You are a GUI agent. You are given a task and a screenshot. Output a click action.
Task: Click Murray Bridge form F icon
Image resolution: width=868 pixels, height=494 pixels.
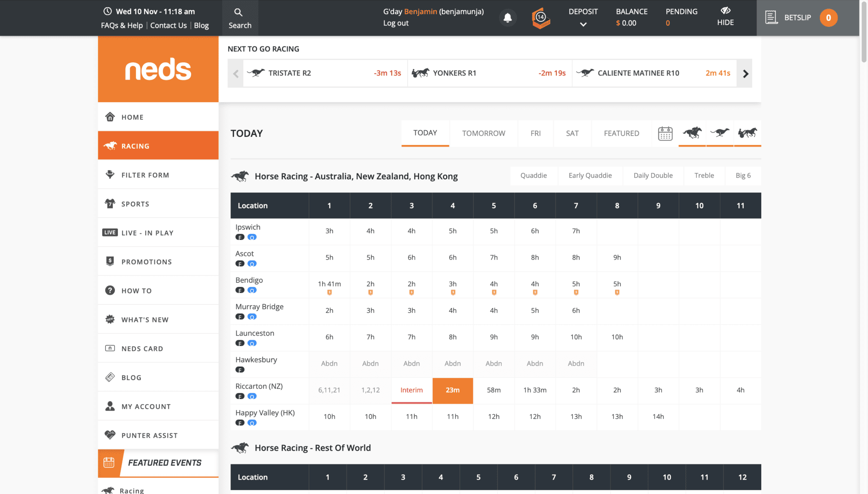pyautogui.click(x=240, y=317)
